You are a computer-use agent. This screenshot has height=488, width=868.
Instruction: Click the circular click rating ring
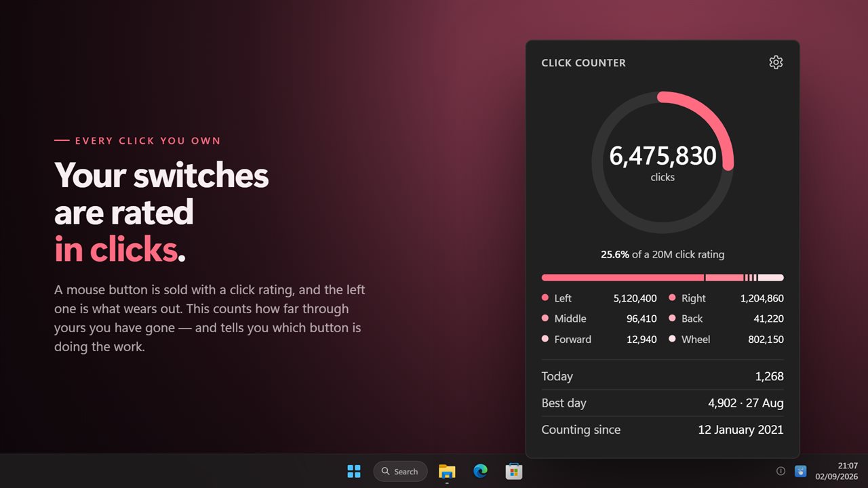(663, 163)
